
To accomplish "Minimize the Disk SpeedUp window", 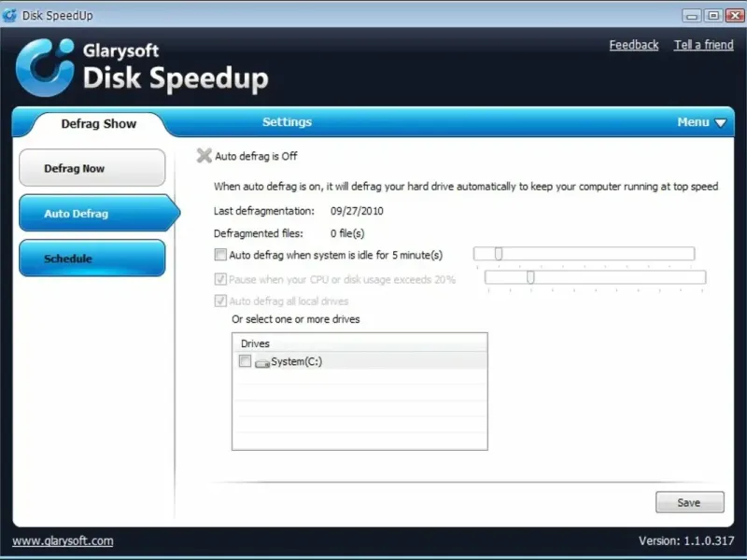I will [x=691, y=16].
